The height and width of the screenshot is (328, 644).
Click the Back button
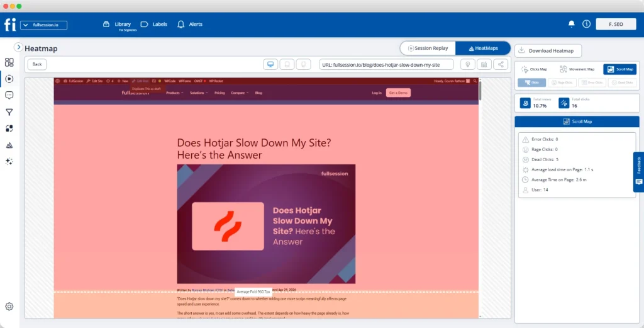tap(37, 64)
